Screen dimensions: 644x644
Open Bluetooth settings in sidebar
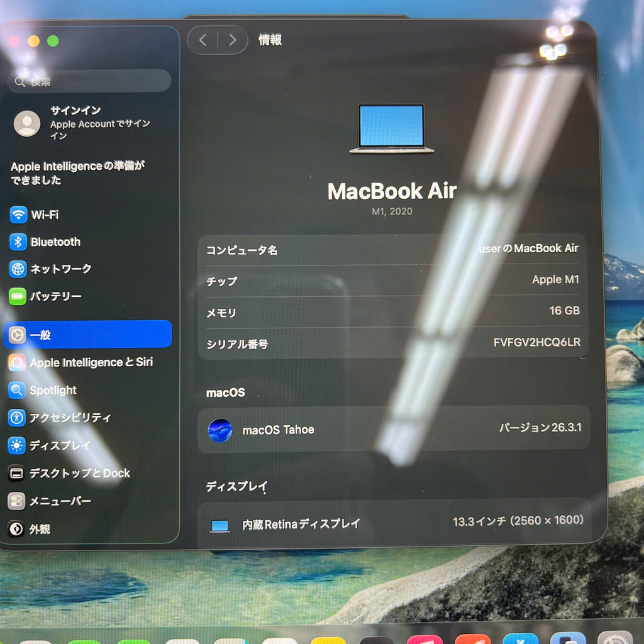45,242
